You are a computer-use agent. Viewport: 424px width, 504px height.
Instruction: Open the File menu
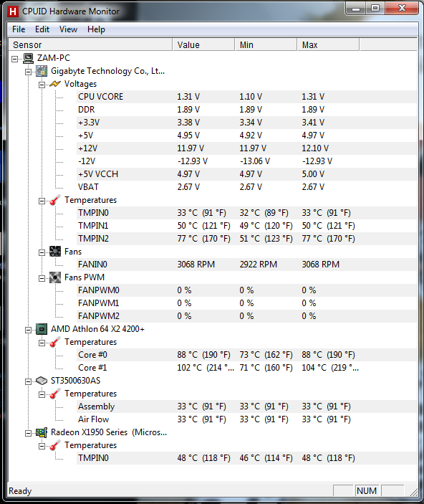click(19, 29)
